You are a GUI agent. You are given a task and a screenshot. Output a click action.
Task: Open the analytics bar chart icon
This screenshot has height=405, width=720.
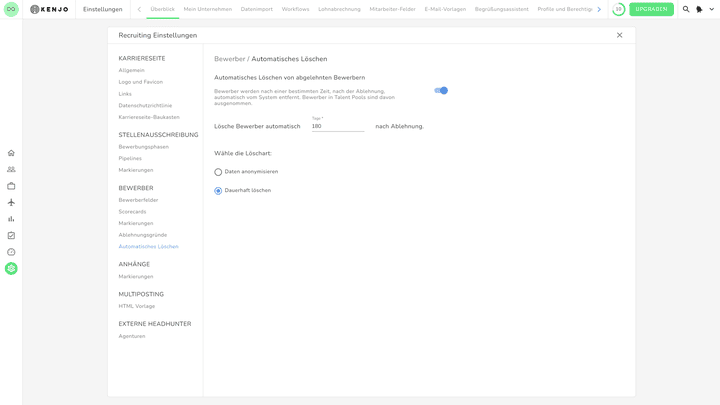[11, 219]
